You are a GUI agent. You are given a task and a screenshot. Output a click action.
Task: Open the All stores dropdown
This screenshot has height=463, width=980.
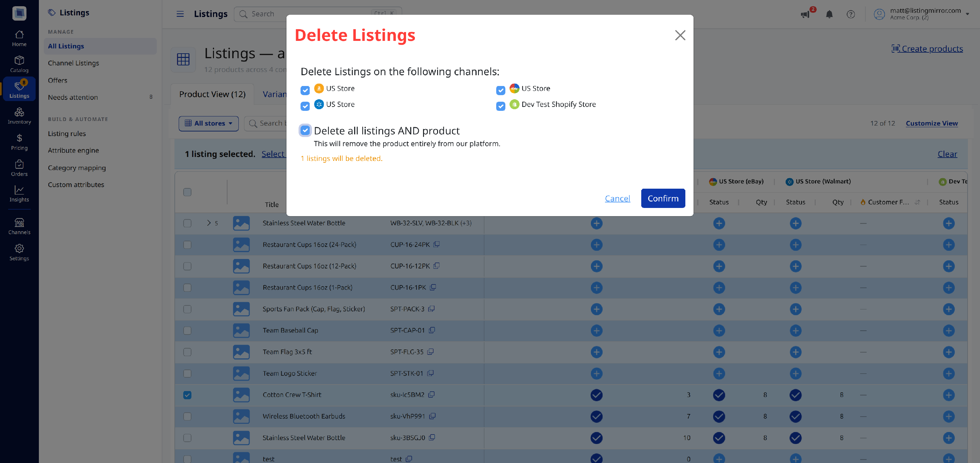tap(208, 123)
